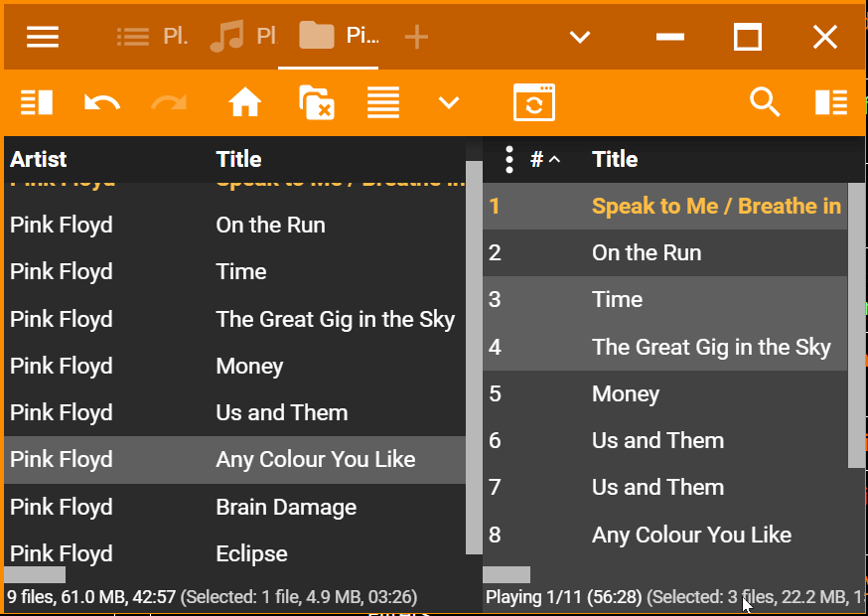The image size is (868, 616).
Task: Click the refresh window icon
Action: coord(533,102)
